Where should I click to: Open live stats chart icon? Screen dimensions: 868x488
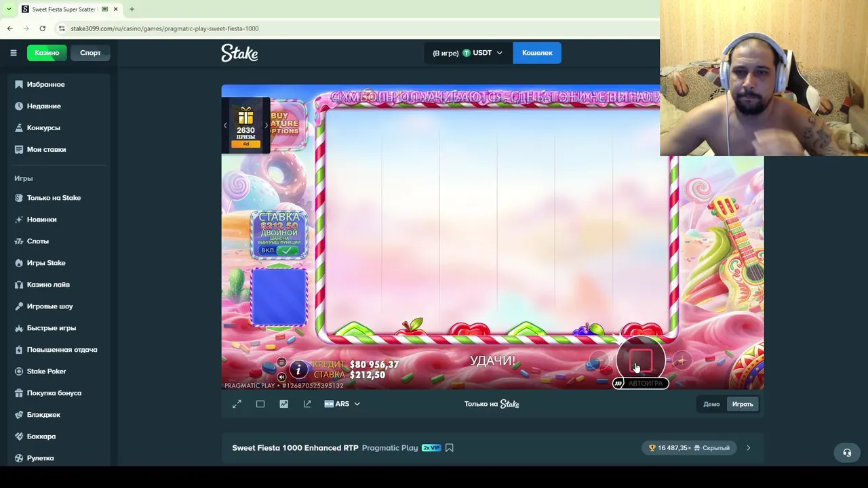pos(283,404)
